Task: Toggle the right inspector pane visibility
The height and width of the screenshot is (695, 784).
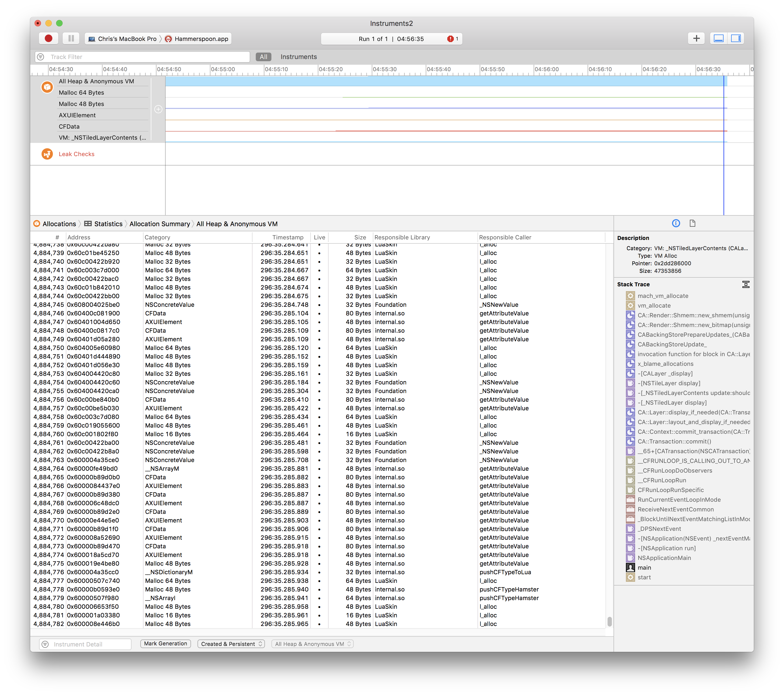Action: click(737, 38)
